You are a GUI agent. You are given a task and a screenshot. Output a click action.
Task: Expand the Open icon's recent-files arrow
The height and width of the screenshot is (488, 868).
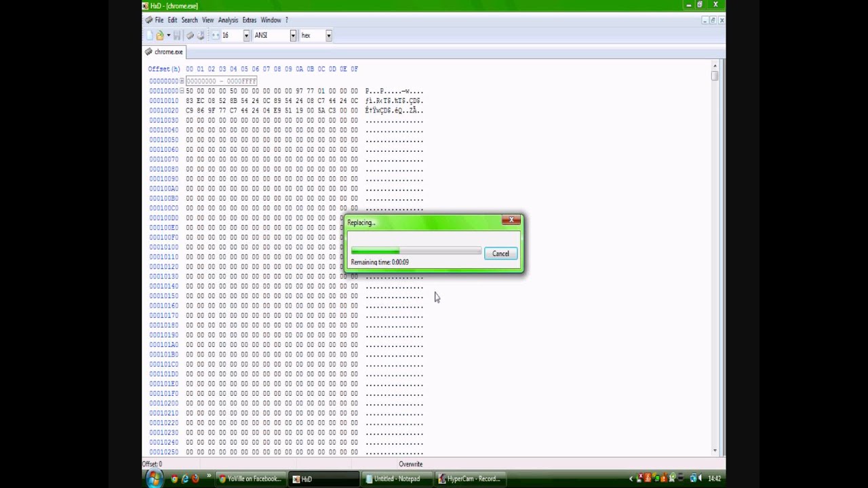168,35
